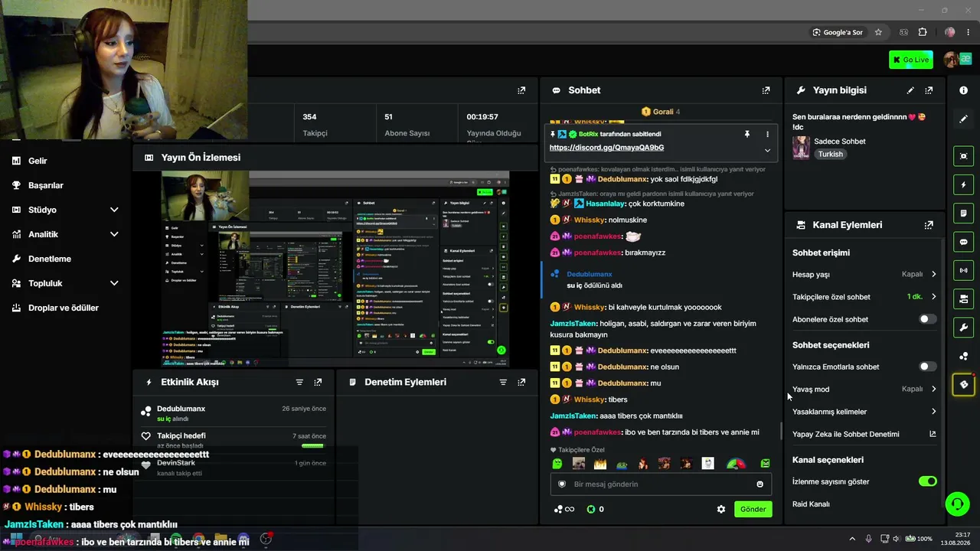This screenshot has width=980, height=551.
Task: Disable İzlenme sayısını göster switch
Action: 927,481
